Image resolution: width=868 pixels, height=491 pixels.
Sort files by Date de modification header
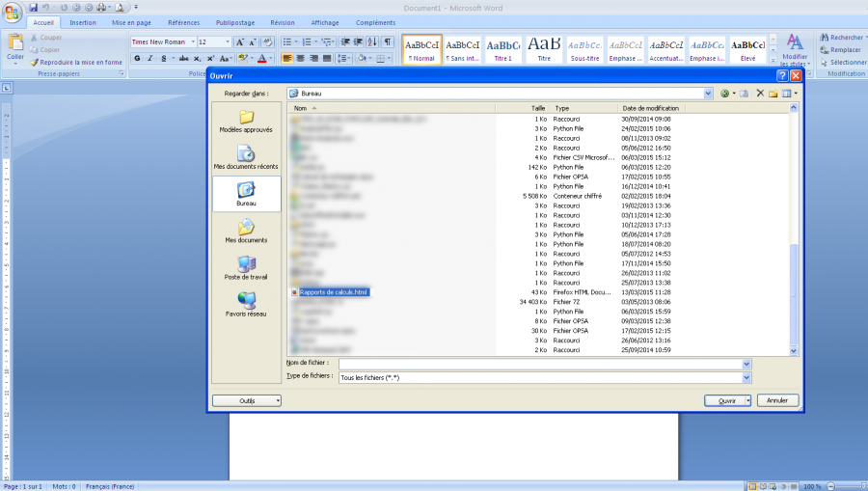coord(650,108)
